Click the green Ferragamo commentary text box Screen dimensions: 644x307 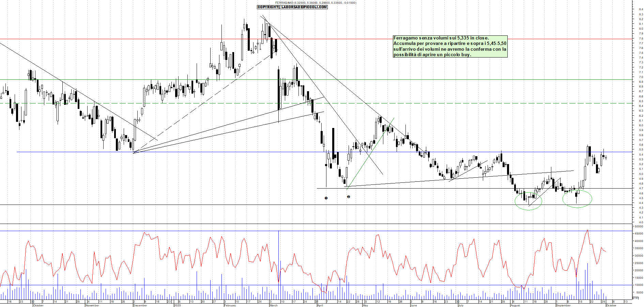coord(450,46)
